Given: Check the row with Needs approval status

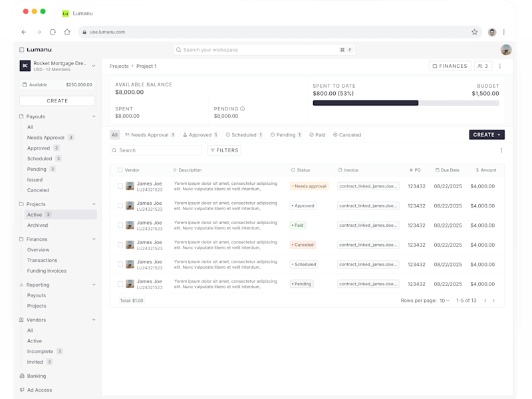Looking at the screenshot, I should click(x=120, y=186).
